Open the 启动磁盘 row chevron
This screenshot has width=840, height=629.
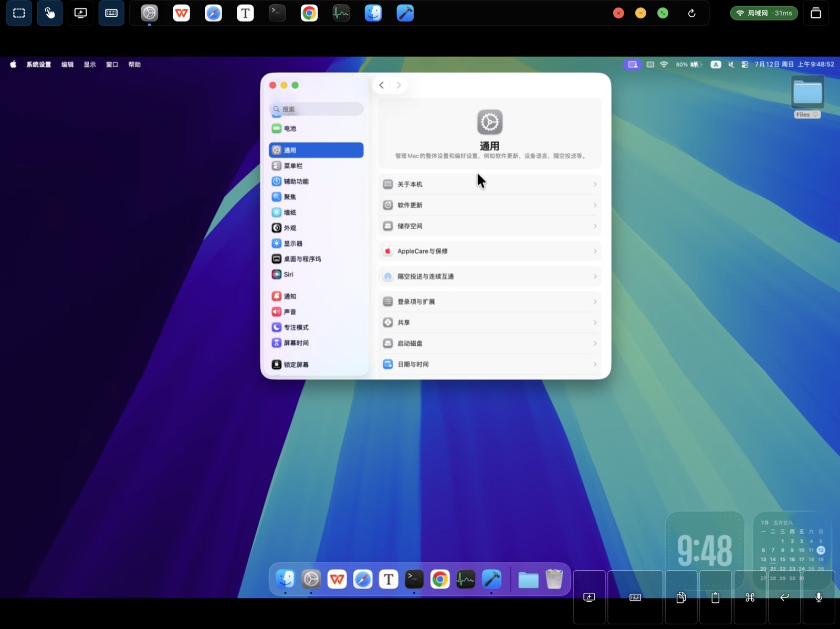[x=595, y=344]
